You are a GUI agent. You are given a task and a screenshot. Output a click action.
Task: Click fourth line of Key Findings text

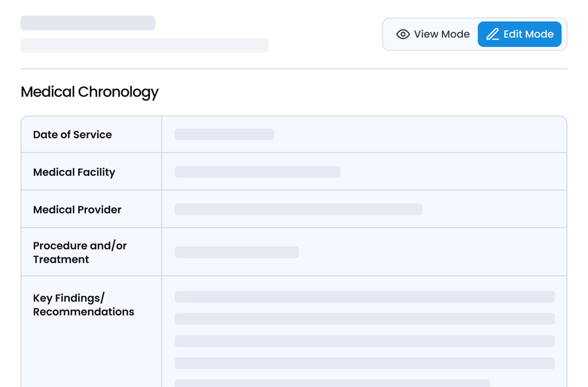(x=364, y=363)
